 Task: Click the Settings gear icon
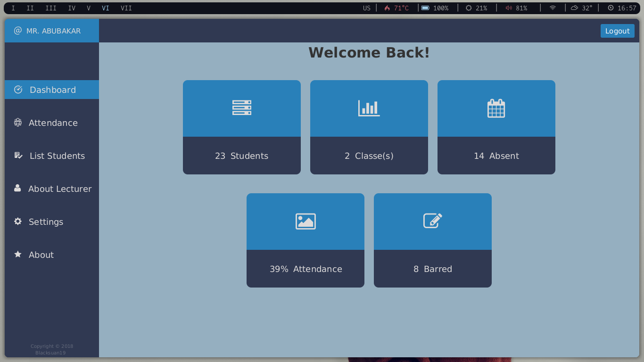(17, 222)
